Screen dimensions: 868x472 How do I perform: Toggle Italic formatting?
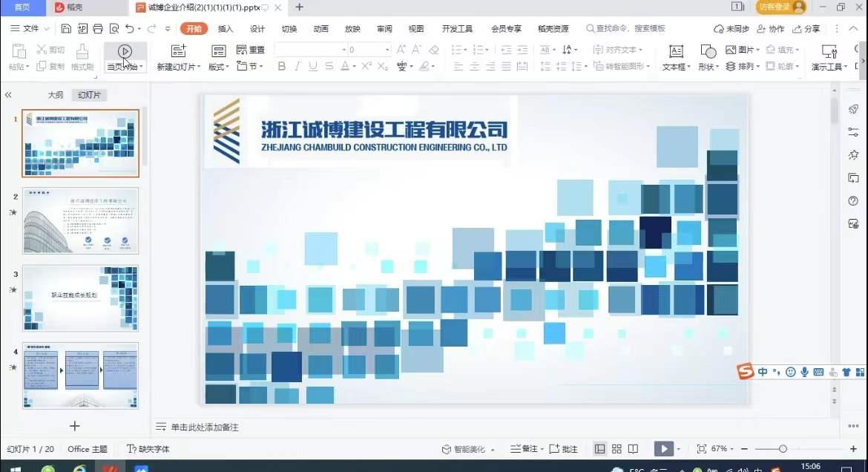[297, 66]
